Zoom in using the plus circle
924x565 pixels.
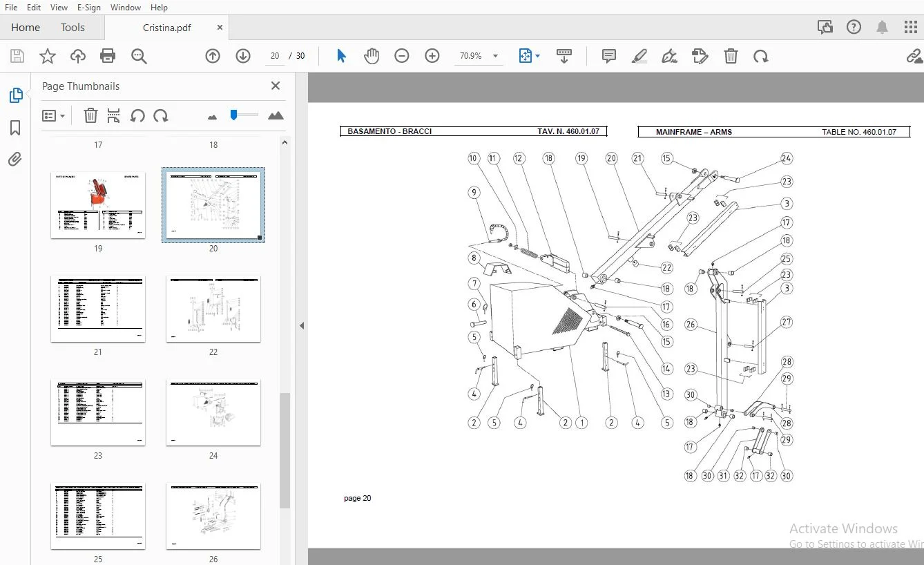(432, 56)
